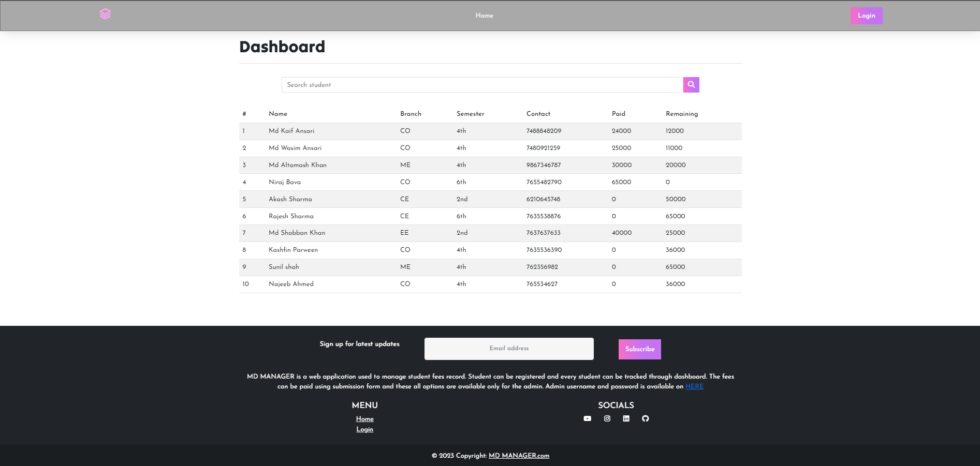The width and height of the screenshot is (980, 466).
Task: Select student name Najeeb Ahmed
Action: pyautogui.click(x=291, y=284)
